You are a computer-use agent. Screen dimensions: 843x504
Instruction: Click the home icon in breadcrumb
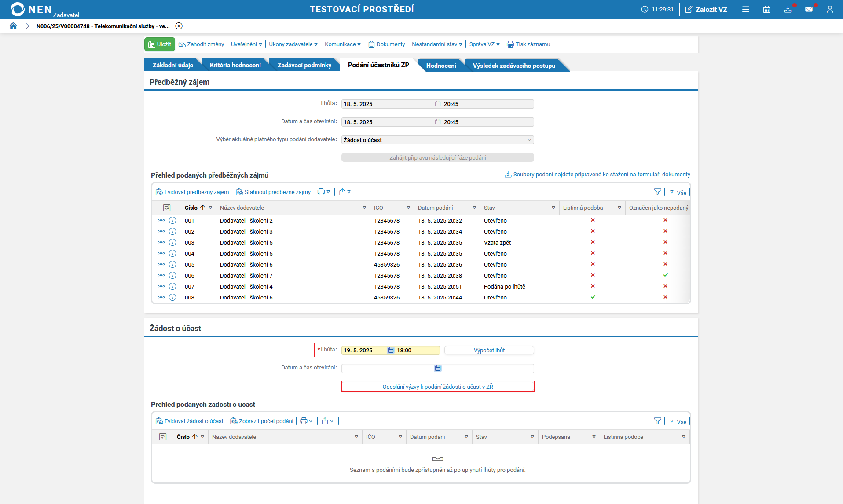click(13, 26)
